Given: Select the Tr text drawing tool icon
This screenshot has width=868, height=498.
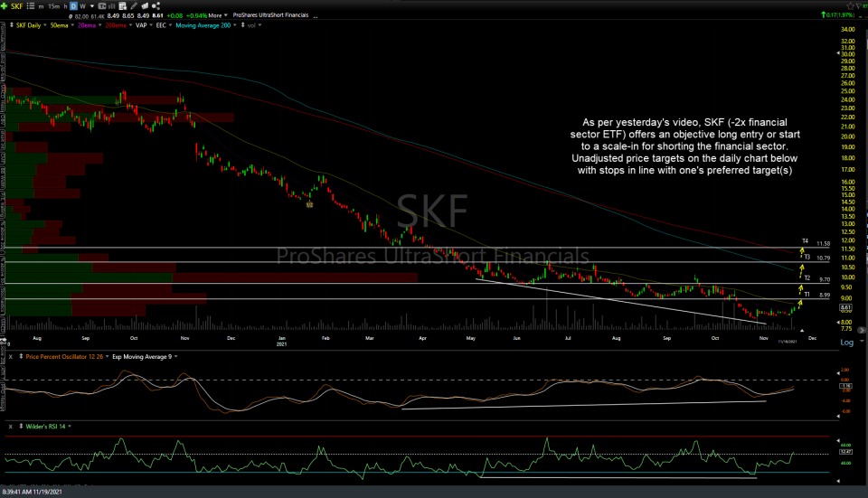Looking at the screenshot, I should tap(102, 6).
